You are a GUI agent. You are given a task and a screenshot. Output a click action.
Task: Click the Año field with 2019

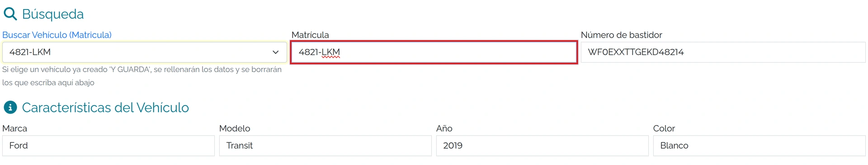[x=542, y=146]
